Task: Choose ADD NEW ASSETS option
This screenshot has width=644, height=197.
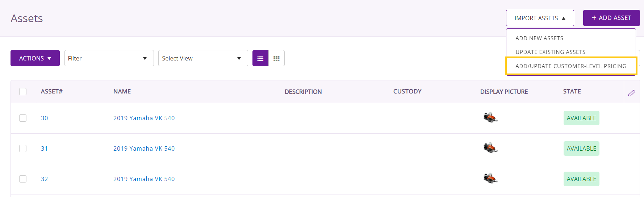Action: pyautogui.click(x=539, y=38)
